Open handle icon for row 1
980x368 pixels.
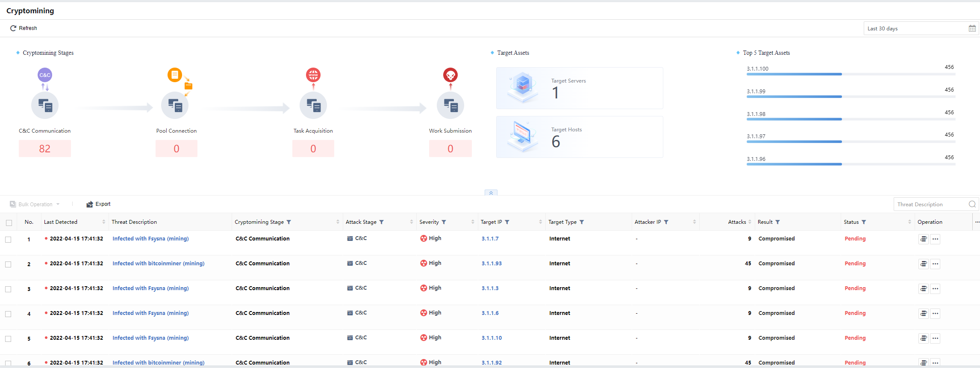click(x=923, y=239)
